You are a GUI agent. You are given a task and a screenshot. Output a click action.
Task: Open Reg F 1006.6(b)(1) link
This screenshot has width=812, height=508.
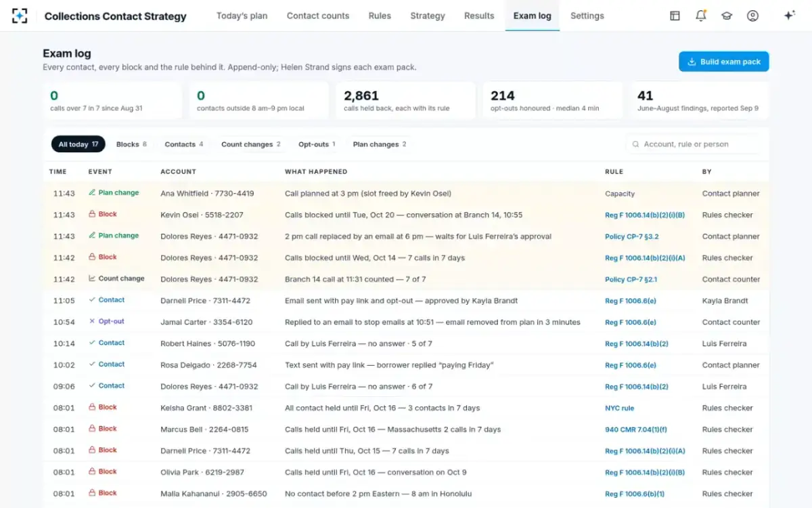tap(635, 494)
